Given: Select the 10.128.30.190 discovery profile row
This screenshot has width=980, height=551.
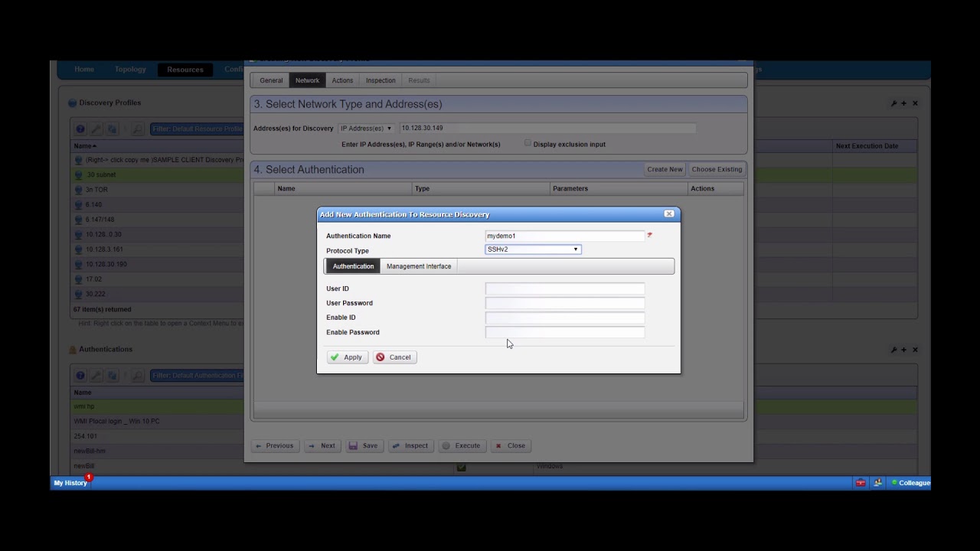Looking at the screenshot, I should click(158, 264).
